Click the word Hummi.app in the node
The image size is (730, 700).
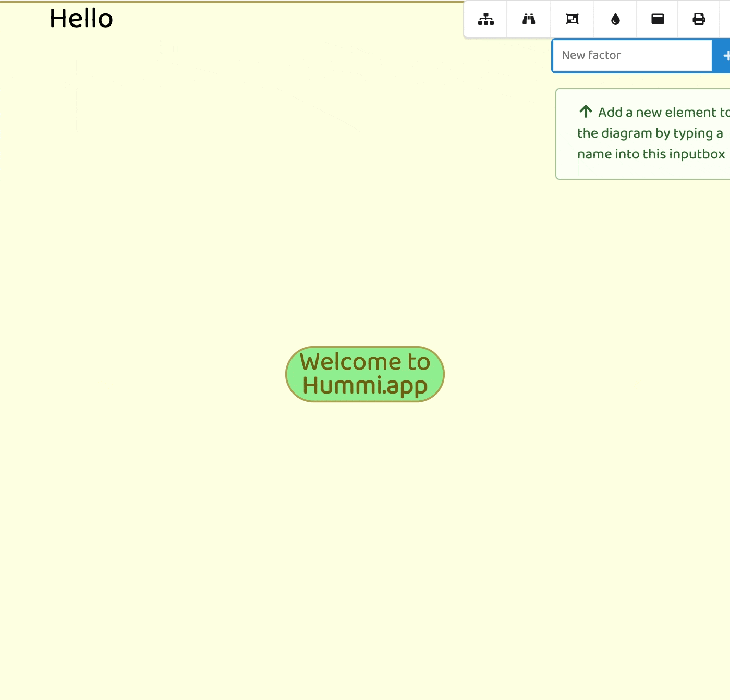click(364, 386)
